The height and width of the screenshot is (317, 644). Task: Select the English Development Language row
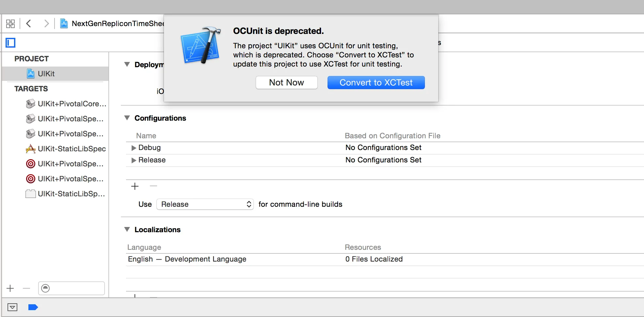pyautogui.click(x=187, y=259)
